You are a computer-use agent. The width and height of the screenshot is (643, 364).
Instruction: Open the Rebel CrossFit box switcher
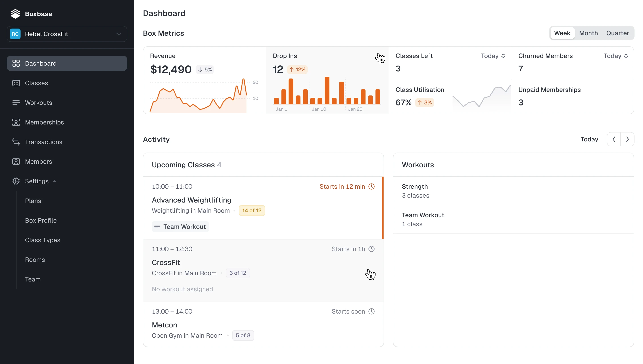pyautogui.click(x=67, y=34)
